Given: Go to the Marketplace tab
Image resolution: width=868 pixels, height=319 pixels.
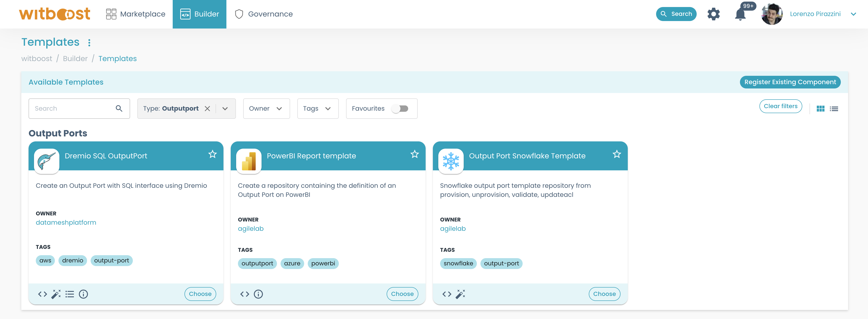Looking at the screenshot, I should 136,14.
